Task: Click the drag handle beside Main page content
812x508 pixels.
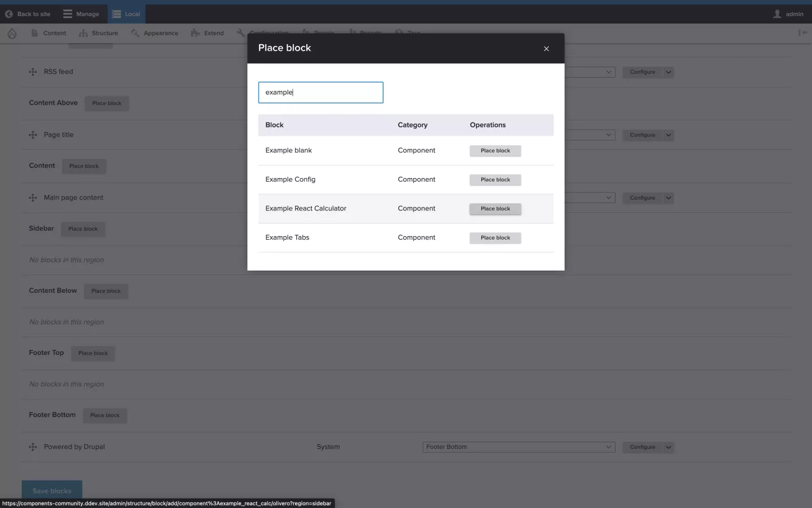Action: pyautogui.click(x=33, y=198)
